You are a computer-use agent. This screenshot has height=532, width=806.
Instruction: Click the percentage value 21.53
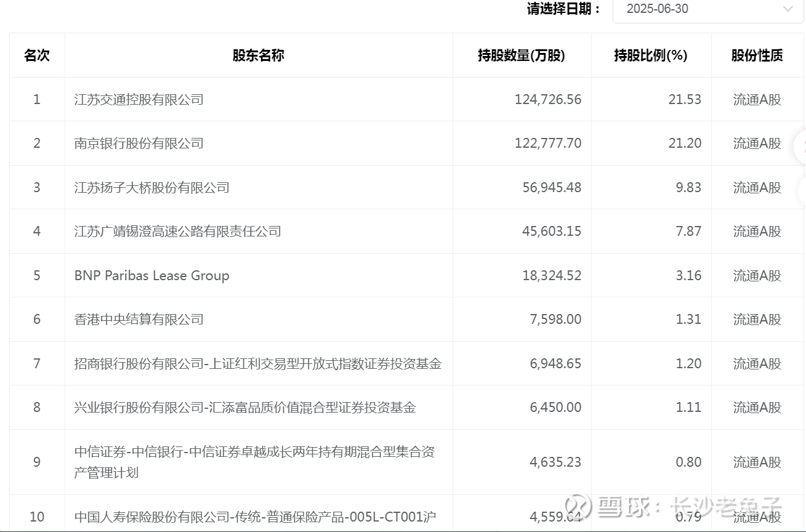(x=685, y=99)
